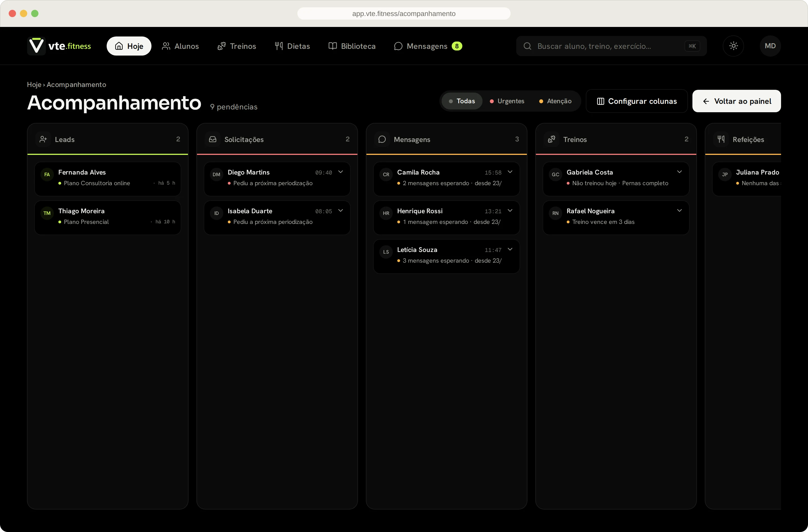The height and width of the screenshot is (532, 808).
Task: Click the vte.fitness logo
Action: [x=59, y=46]
